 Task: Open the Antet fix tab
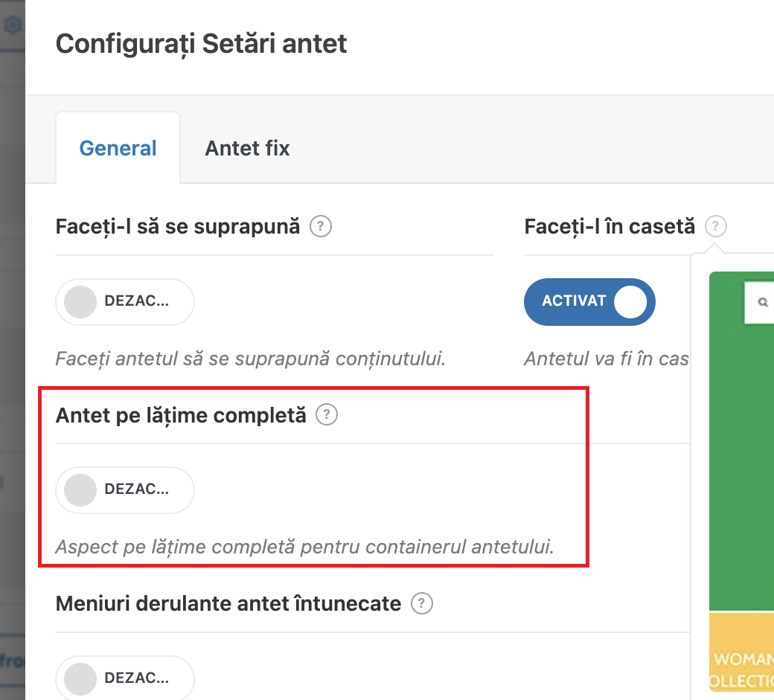pyautogui.click(x=247, y=148)
